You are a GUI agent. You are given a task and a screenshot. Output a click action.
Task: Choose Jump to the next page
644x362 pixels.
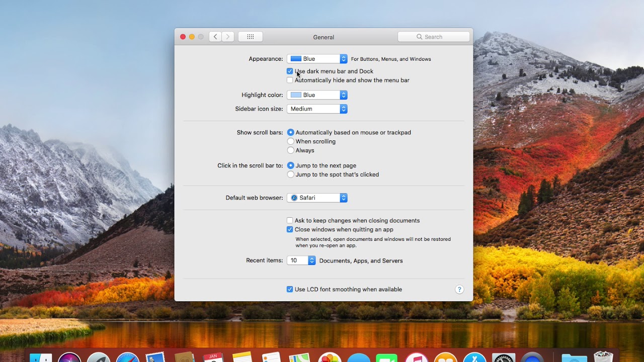[x=290, y=165]
